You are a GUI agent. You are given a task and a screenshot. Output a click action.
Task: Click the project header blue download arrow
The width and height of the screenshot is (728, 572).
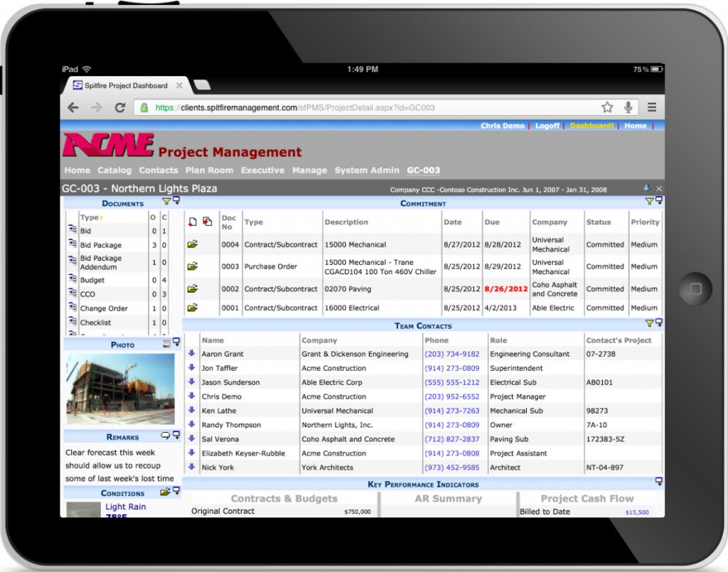647,188
